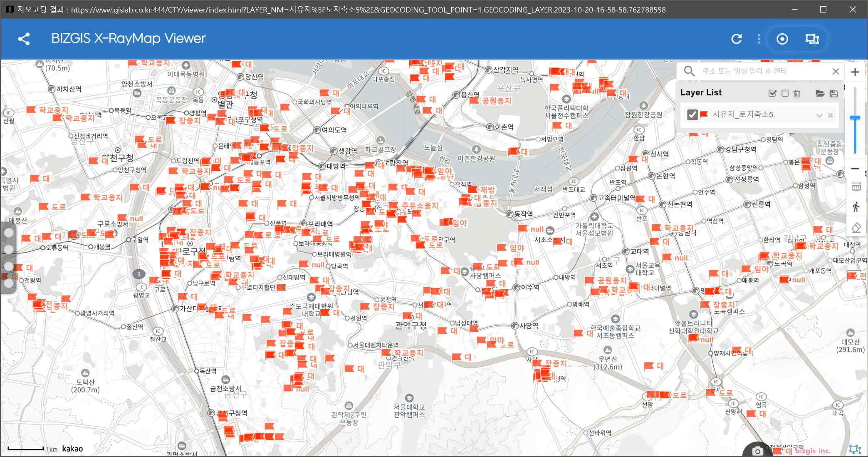Click the Layer List heading
868x457 pixels.
click(701, 92)
